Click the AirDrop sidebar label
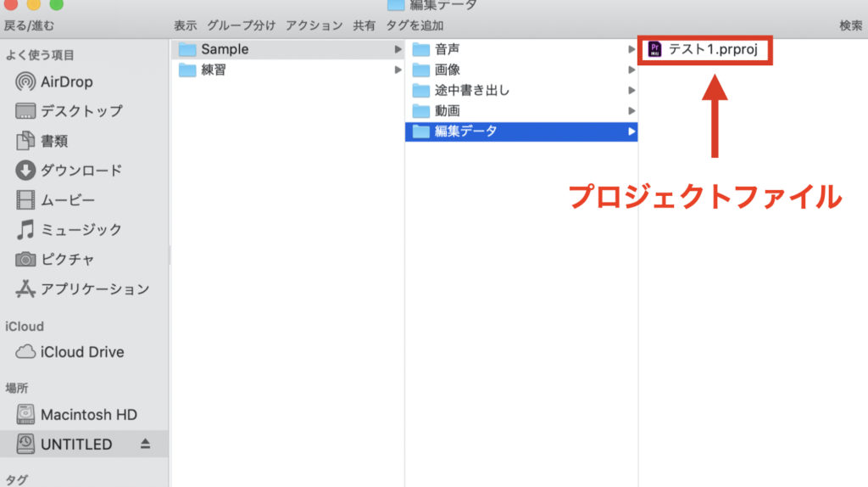Screen dimensions: 868x487 (x=67, y=82)
